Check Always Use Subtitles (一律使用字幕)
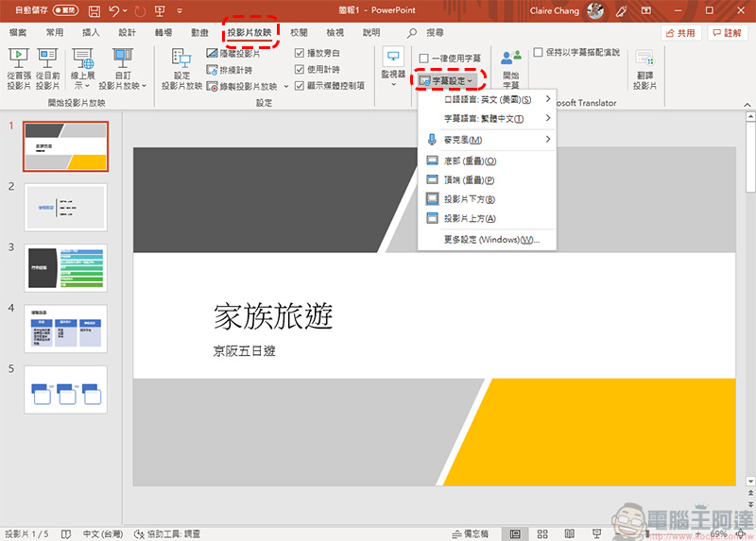756x541 pixels. 423,59
